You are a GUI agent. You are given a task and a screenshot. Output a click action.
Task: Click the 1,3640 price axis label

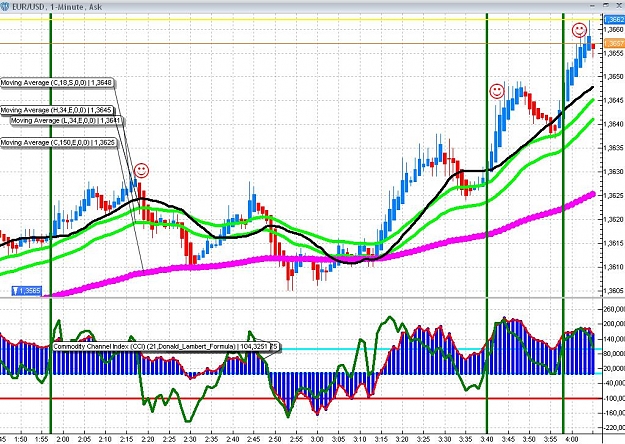[614, 124]
